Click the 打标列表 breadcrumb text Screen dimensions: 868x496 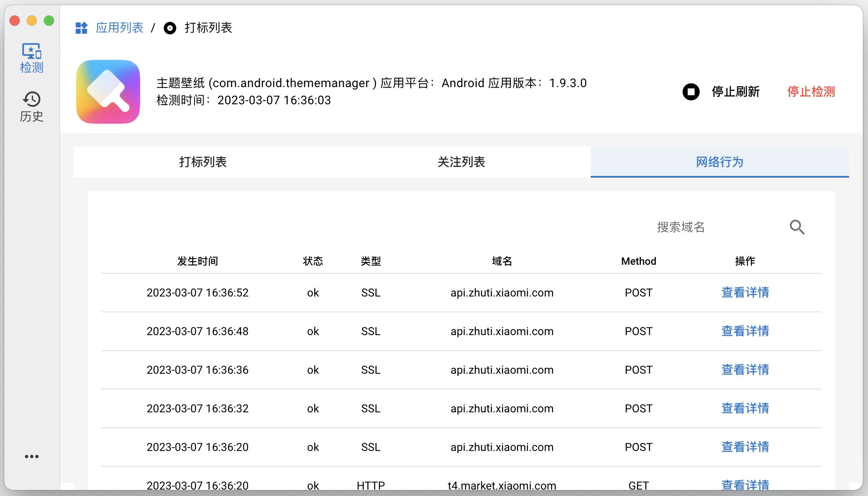click(x=208, y=28)
